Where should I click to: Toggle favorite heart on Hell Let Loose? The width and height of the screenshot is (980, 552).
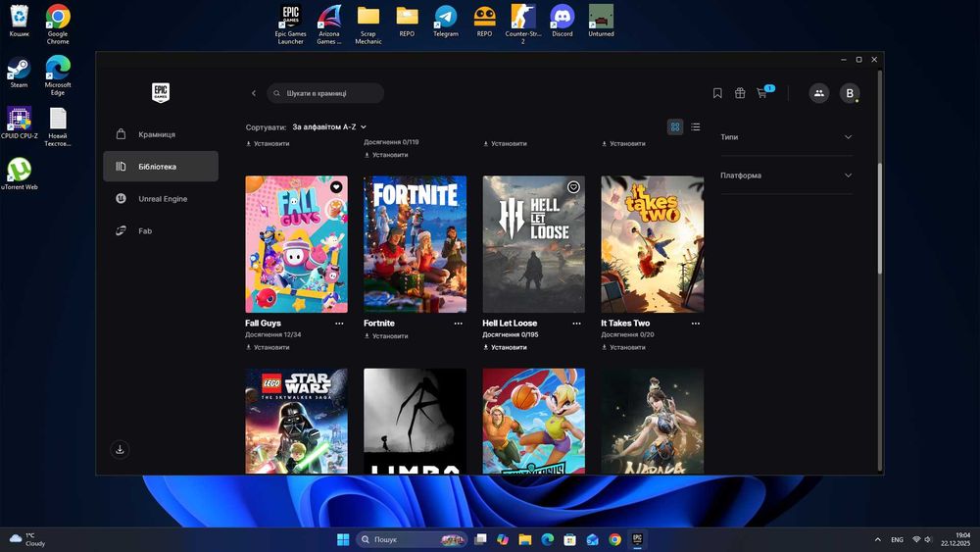pos(573,187)
